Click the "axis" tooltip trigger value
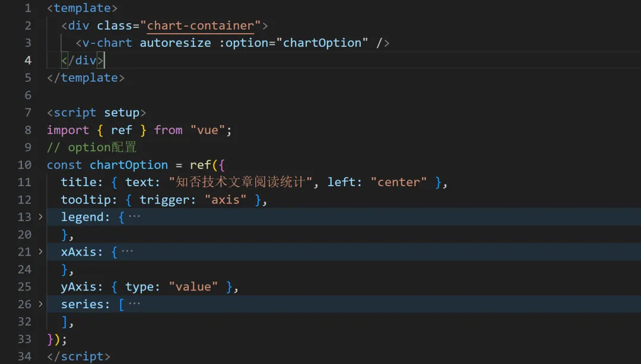This screenshot has height=364, width=641. coord(226,200)
